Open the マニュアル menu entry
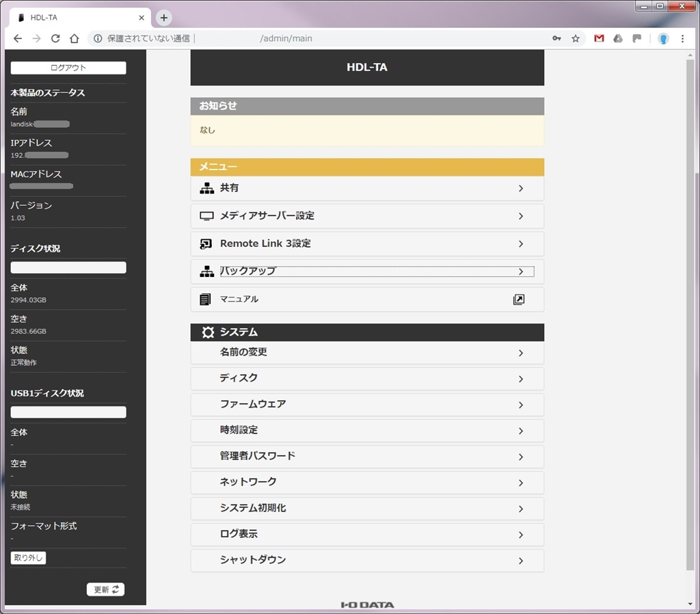Image resolution: width=700 pixels, height=614 pixels. (x=367, y=299)
